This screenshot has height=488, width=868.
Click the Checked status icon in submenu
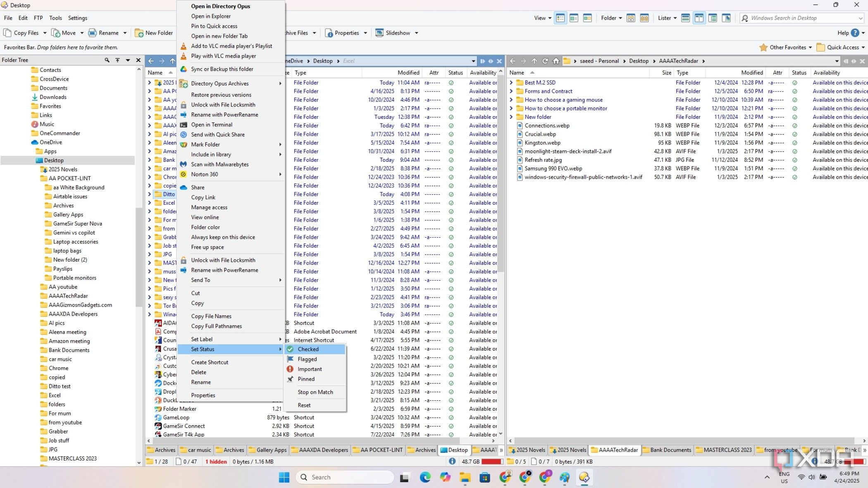coord(290,349)
